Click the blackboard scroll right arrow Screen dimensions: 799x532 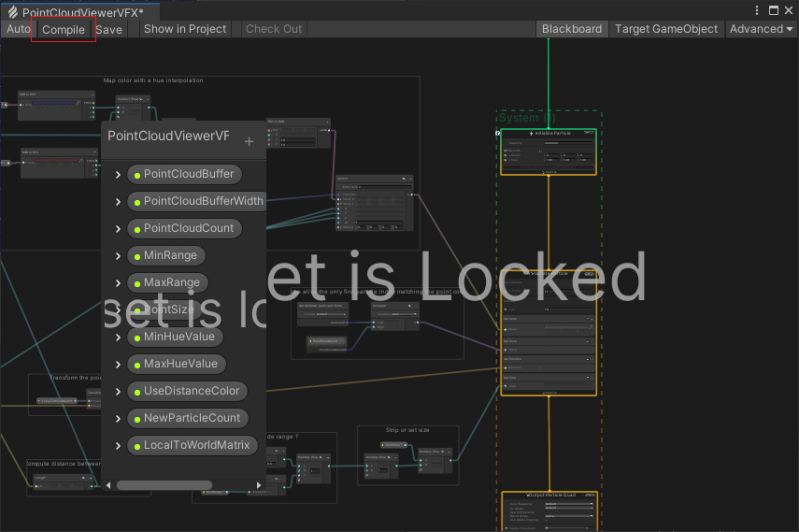(x=259, y=485)
